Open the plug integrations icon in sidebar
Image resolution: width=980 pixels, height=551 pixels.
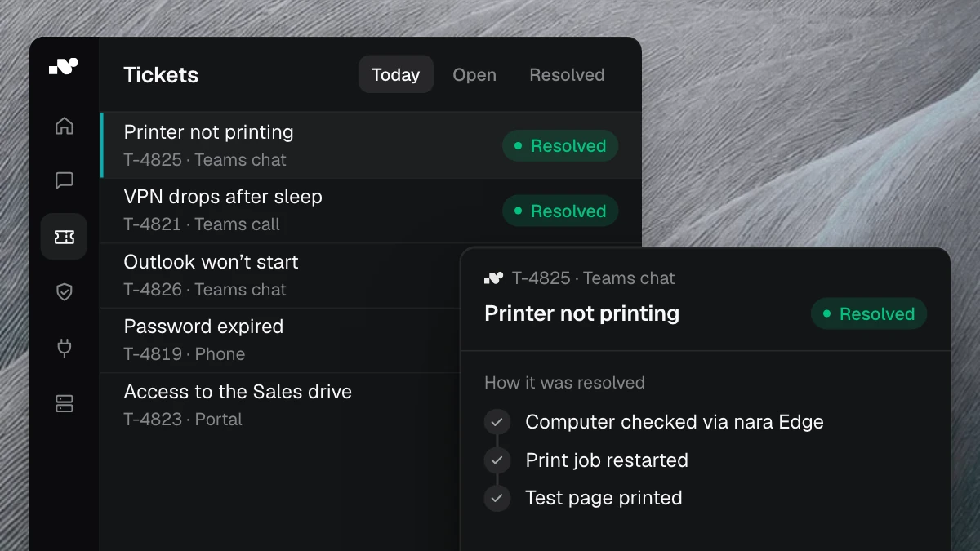click(x=64, y=348)
